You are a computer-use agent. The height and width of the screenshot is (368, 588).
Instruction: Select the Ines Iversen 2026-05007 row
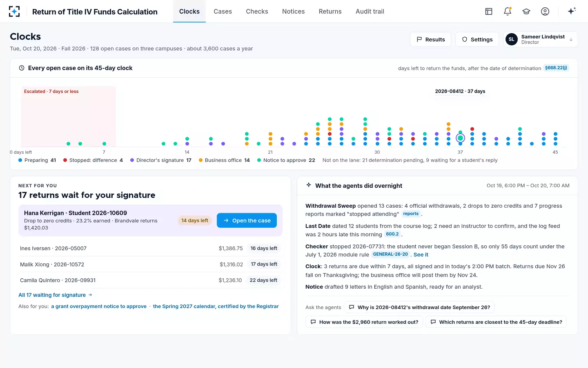(150, 248)
